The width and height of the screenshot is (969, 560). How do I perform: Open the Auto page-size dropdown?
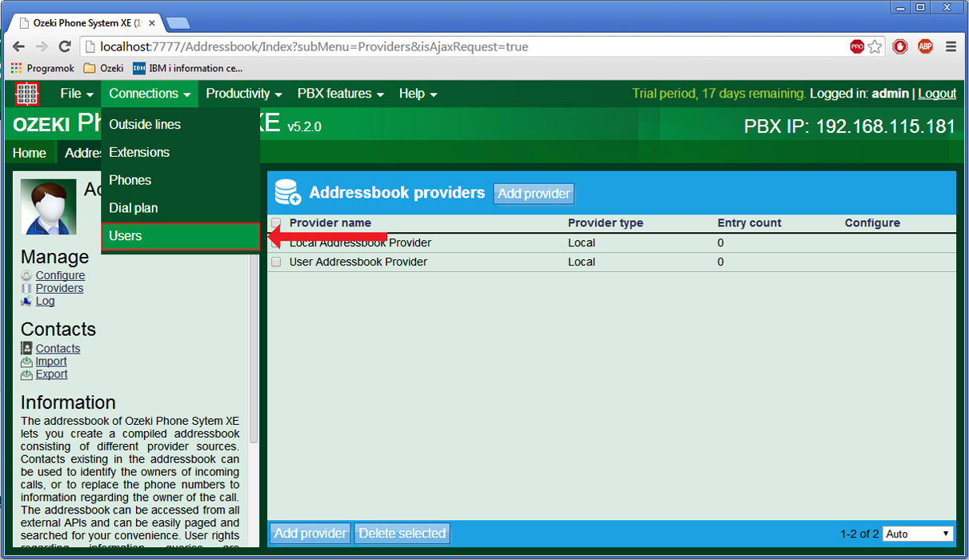[918, 534]
